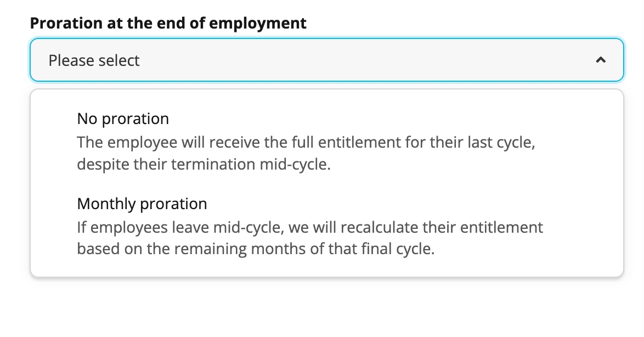Click the "Please select" placeholder text
The height and width of the screenshot is (337, 644).
point(94,60)
